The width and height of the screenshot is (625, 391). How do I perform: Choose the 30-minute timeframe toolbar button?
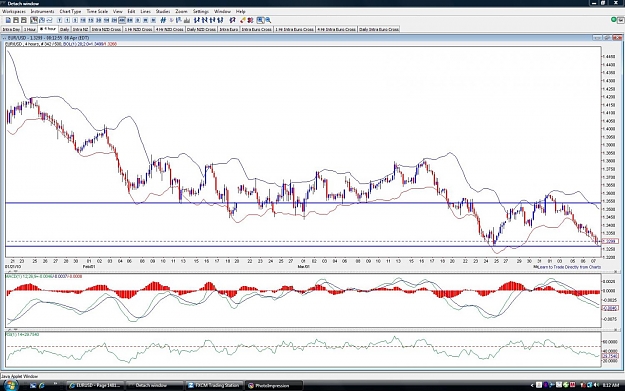[x=98, y=20]
